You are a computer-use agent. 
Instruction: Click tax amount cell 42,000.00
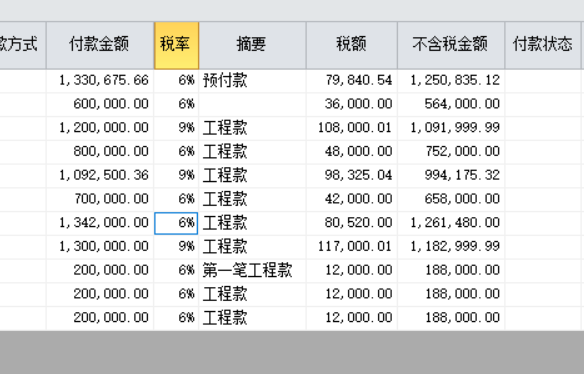tap(352, 199)
